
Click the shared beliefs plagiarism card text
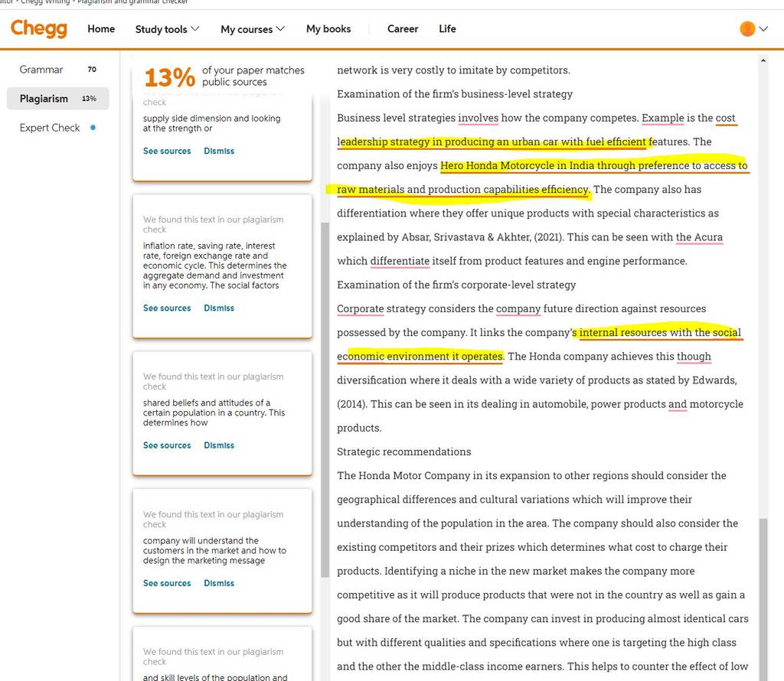point(214,412)
